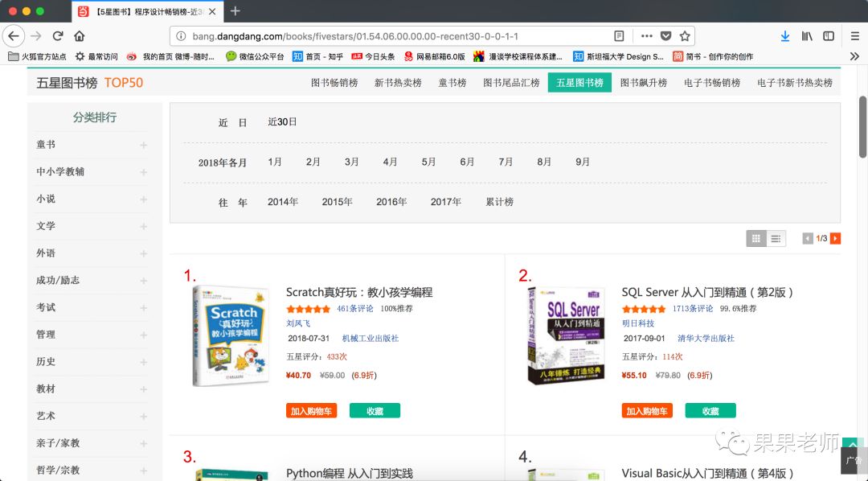
Task: Open a new browser tab
Action: 235,11
